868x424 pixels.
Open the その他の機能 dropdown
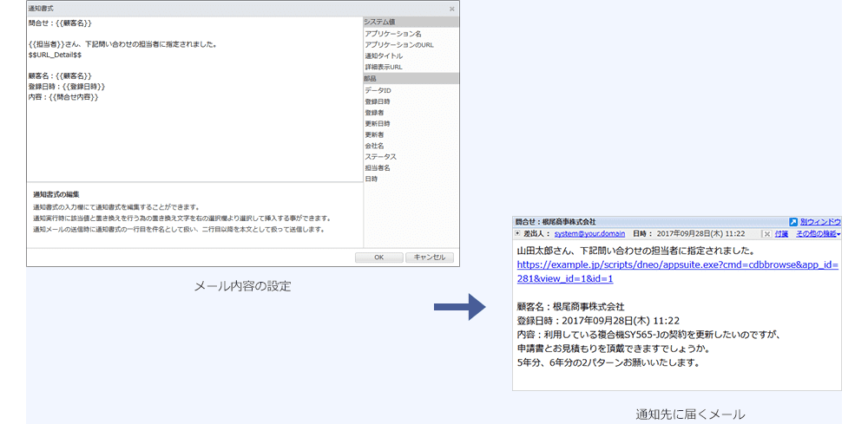pos(819,234)
